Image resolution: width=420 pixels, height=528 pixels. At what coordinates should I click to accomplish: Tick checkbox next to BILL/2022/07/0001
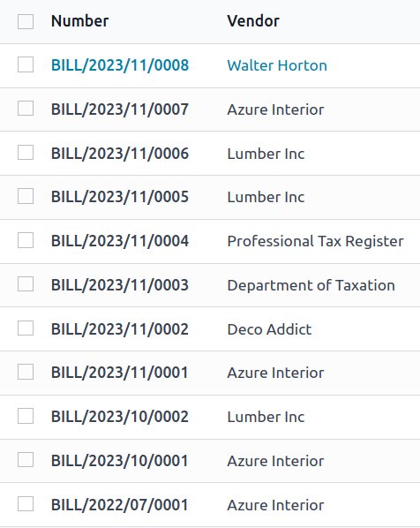pyautogui.click(x=26, y=504)
